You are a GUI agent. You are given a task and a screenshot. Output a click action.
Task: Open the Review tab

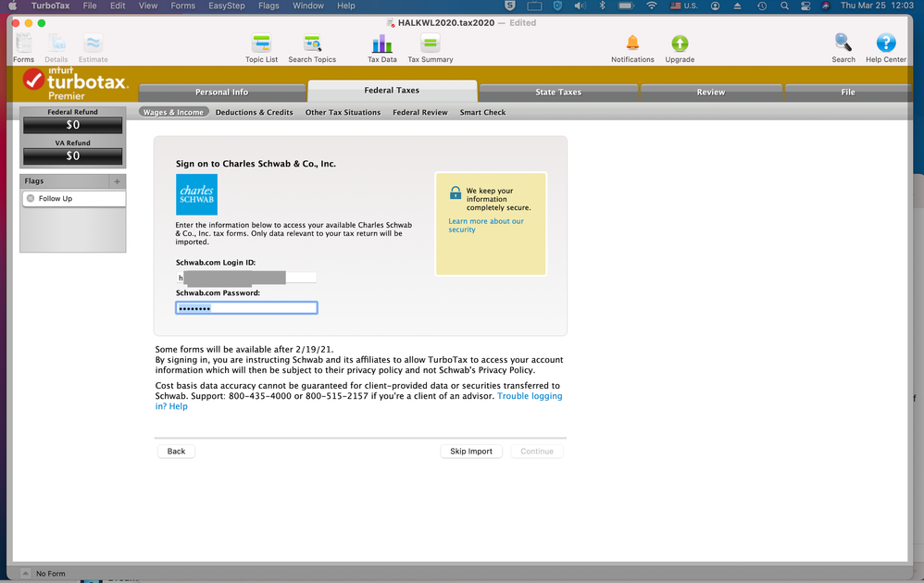click(x=711, y=93)
